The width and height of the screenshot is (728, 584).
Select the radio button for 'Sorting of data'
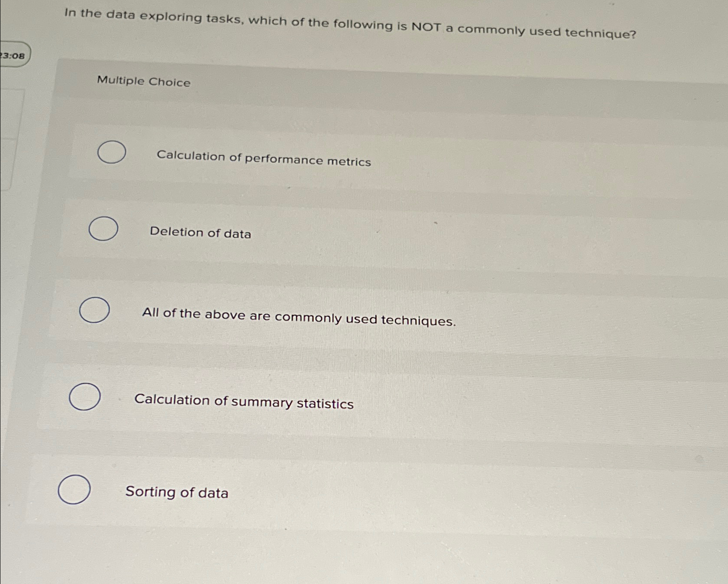[x=74, y=490]
